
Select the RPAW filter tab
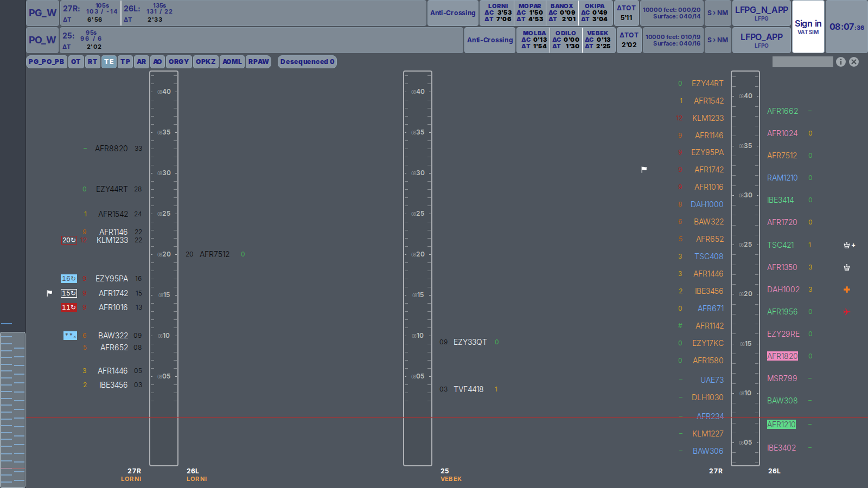(x=259, y=62)
